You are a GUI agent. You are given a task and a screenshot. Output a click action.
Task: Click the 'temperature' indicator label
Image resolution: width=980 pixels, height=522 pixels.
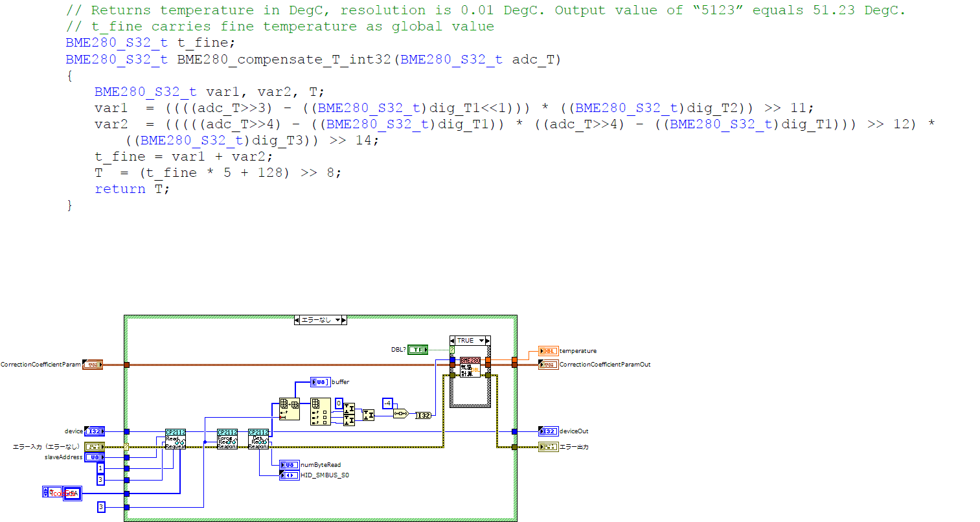578,351
